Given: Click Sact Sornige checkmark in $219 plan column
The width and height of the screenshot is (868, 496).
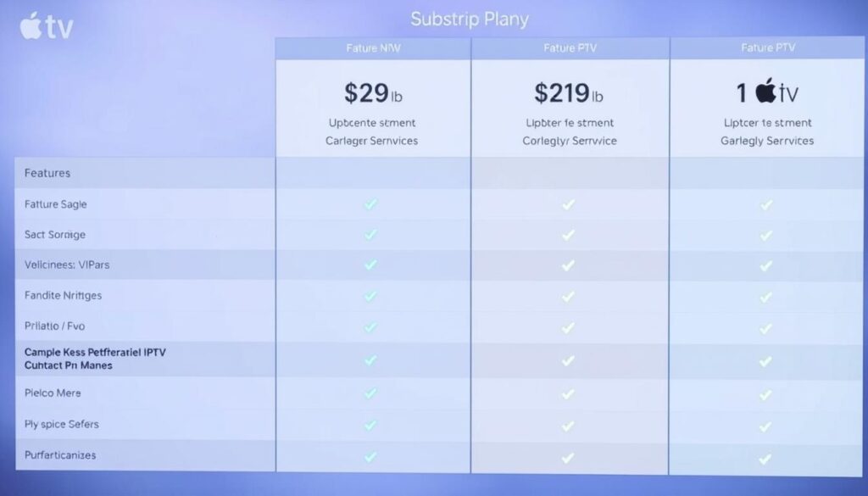Looking at the screenshot, I should pyautogui.click(x=568, y=235).
